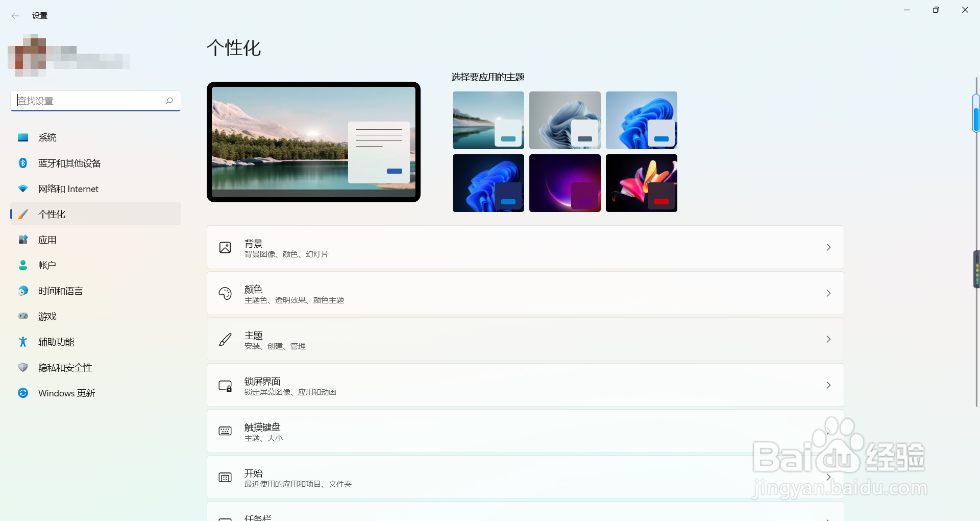This screenshot has width=980, height=521.
Task: Open 背景图像、颜色、幻灯片 settings card
Action: click(525, 247)
